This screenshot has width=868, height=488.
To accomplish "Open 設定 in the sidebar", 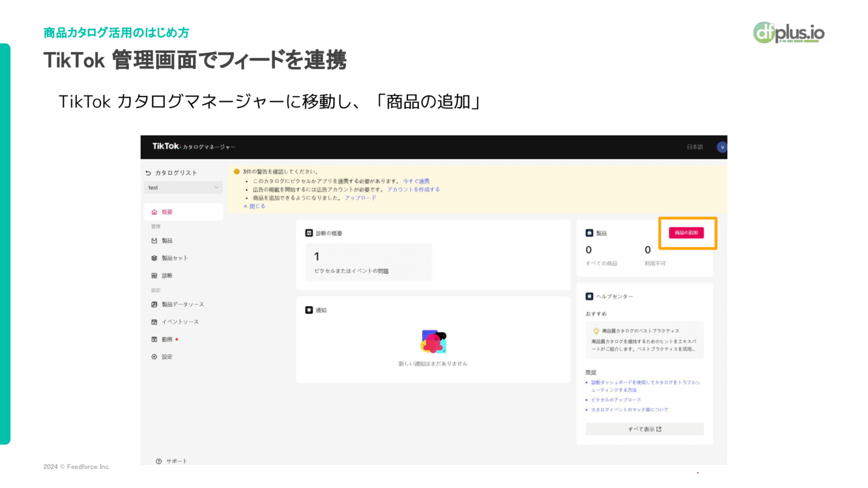I will [167, 357].
